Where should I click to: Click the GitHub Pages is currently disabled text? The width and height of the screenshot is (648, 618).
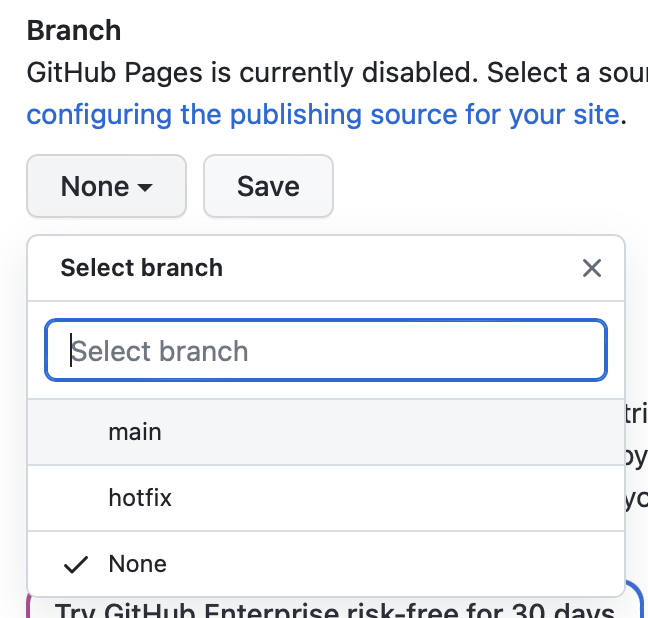[252, 73]
